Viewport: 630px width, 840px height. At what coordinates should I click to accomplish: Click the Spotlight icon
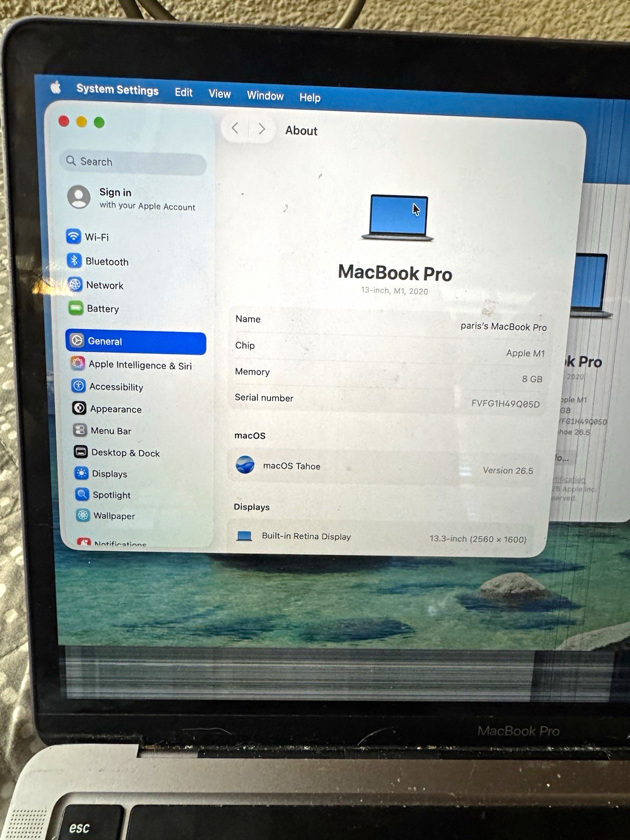[x=82, y=494]
